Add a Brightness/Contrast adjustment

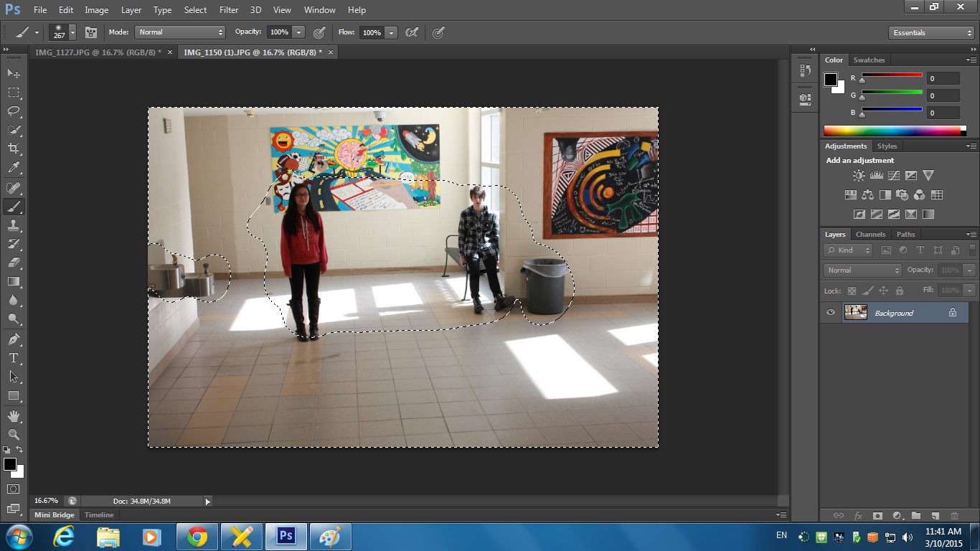[x=859, y=175]
